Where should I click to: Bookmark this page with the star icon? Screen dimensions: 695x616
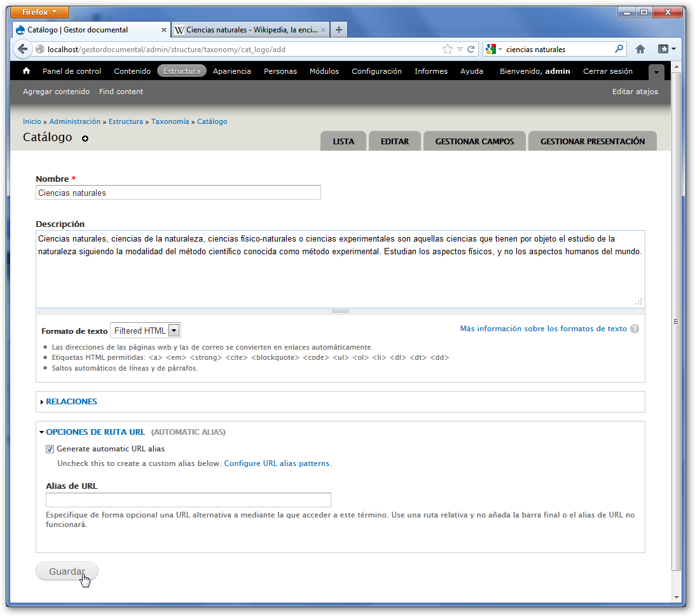pyautogui.click(x=447, y=49)
